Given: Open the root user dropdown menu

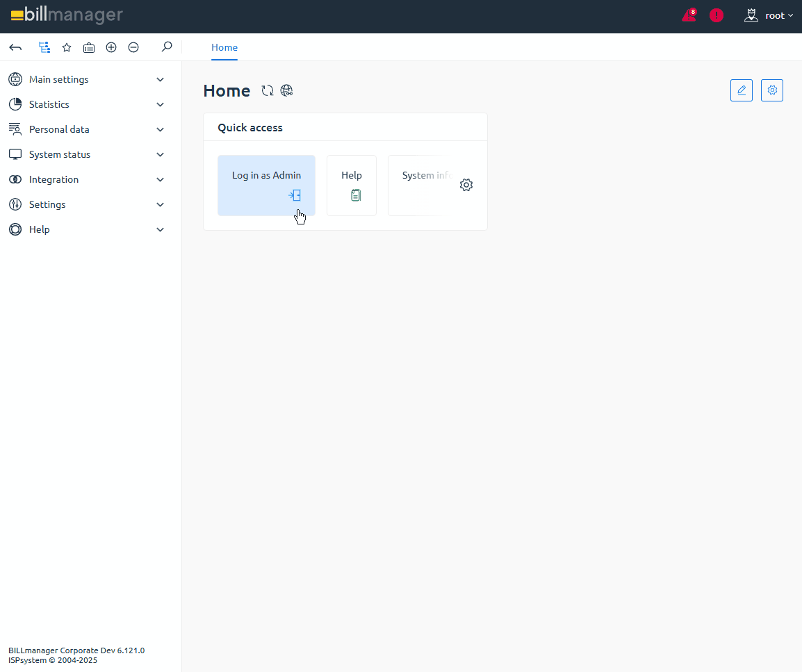Looking at the screenshot, I should click(769, 15).
